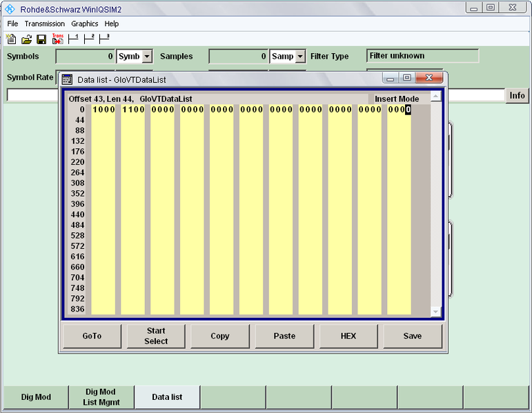Expand the Symb unit dropdown
Viewport: 532px width, 413px height.
pos(147,57)
